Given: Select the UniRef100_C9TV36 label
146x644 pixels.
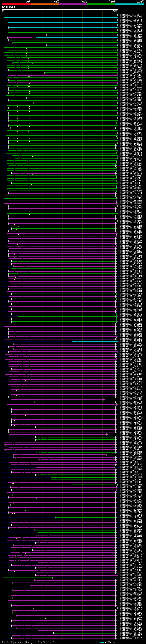Looking at the screenshot, I should pyautogui.click(x=131, y=168).
